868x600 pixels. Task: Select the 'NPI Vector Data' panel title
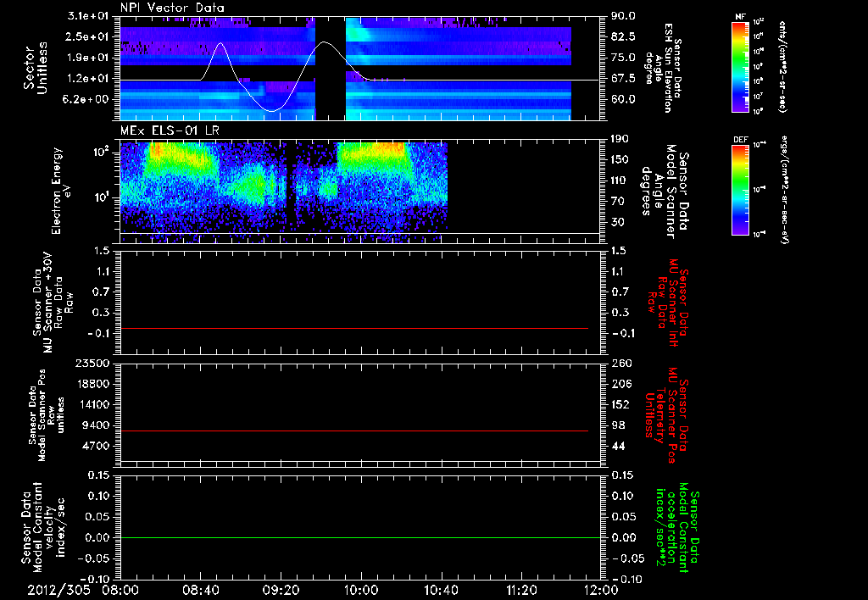[x=172, y=8]
